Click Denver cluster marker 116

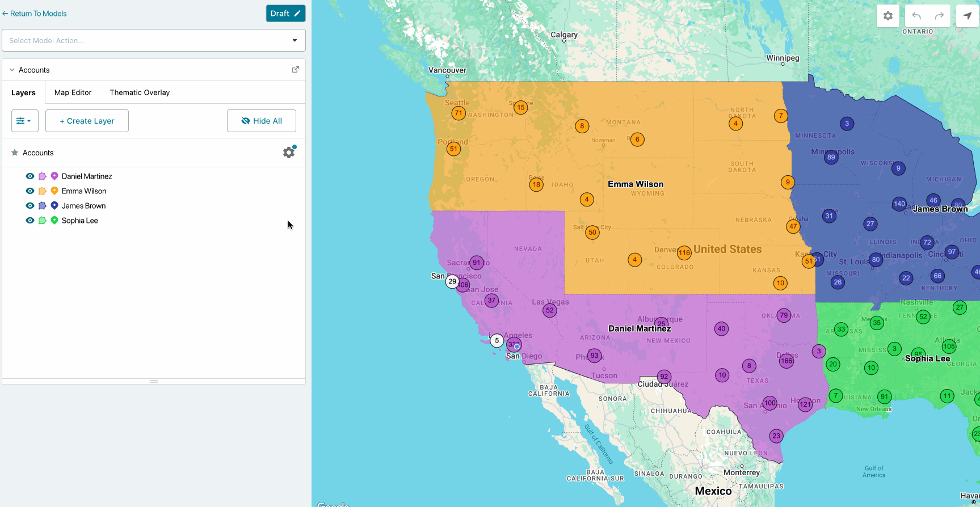click(x=684, y=253)
